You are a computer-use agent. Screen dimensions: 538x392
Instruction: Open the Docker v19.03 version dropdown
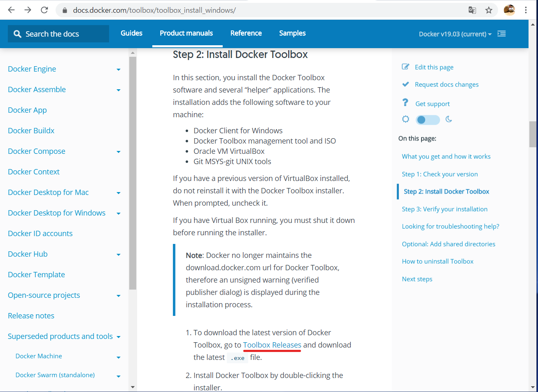click(455, 34)
